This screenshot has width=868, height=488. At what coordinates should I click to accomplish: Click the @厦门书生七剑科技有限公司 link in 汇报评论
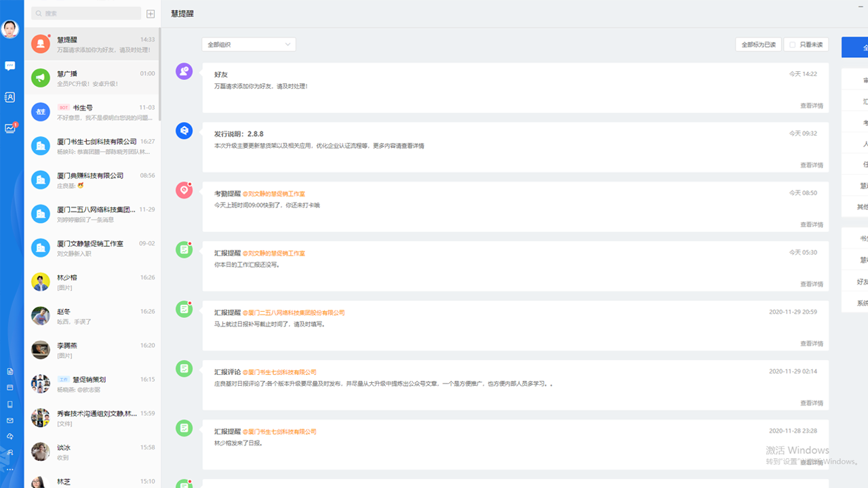(x=279, y=372)
